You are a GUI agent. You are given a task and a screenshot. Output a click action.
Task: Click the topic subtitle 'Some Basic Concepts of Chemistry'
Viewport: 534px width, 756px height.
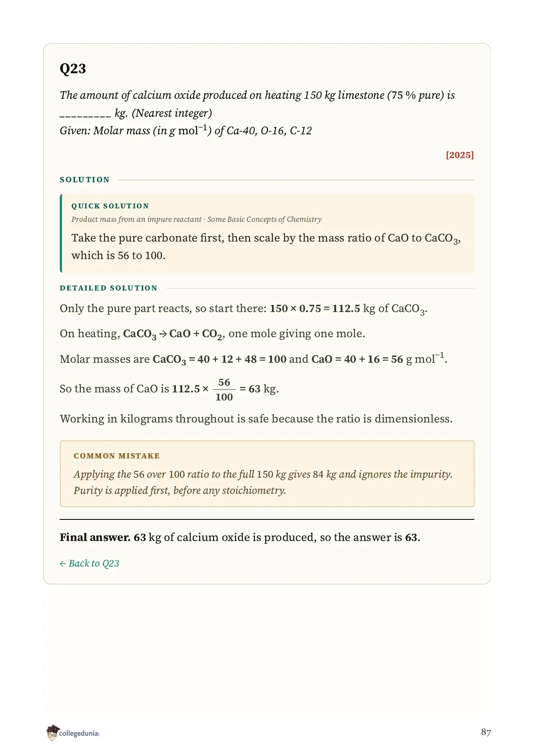coord(264,220)
